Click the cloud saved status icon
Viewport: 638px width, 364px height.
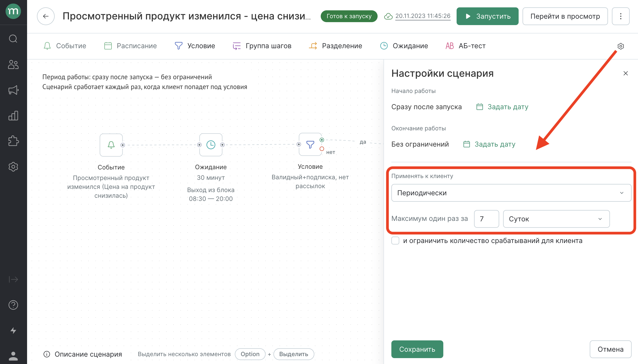(x=388, y=16)
